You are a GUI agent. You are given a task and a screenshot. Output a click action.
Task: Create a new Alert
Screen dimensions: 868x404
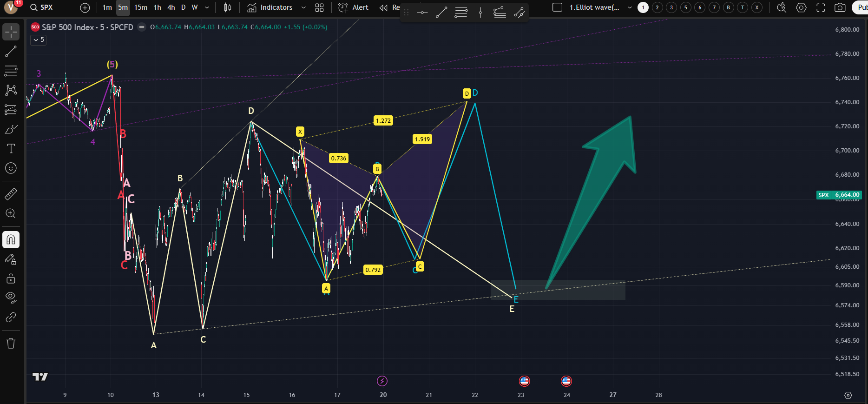click(x=353, y=7)
